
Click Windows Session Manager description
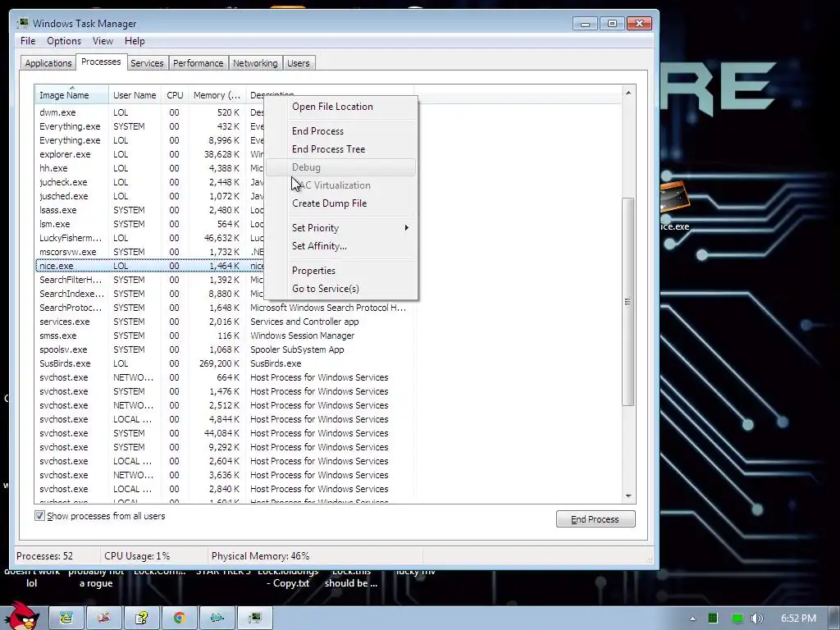click(x=302, y=336)
